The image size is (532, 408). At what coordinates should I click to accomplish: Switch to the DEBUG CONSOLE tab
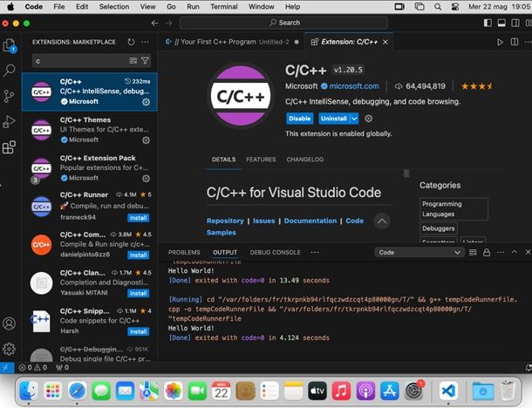(276, 252)
